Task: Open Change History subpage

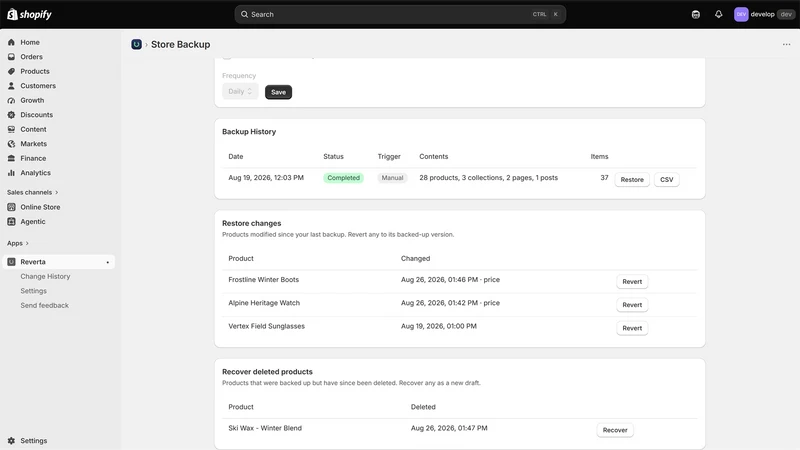Action: [45, 277]
